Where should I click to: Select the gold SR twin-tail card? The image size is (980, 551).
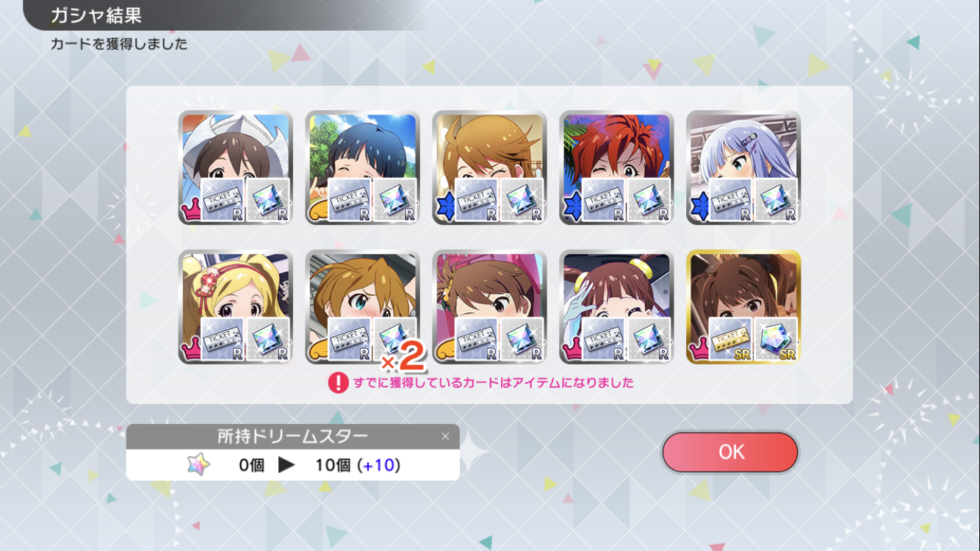(743, 307)
